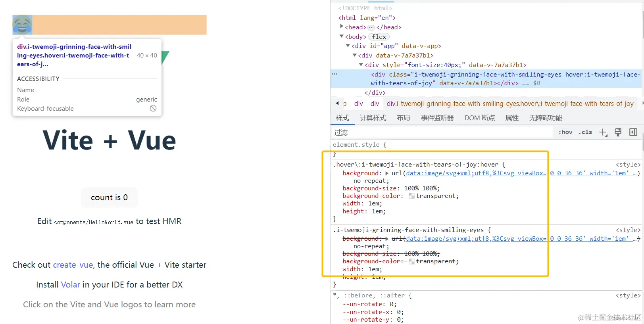Click the transparent color swatch in hover rule
Viewport: 644px width, 324px height.
[411, 196]
